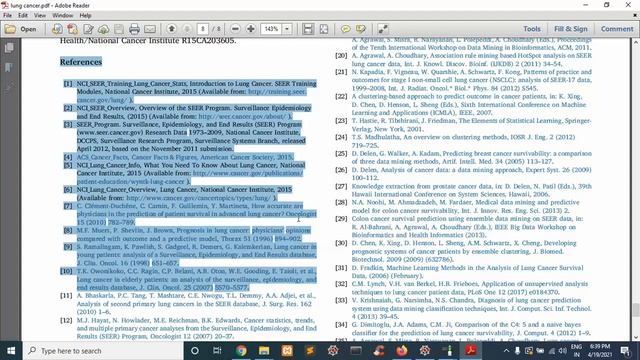
Task: Click the Save floppy disk icon
Action: (x=119, y=29)
